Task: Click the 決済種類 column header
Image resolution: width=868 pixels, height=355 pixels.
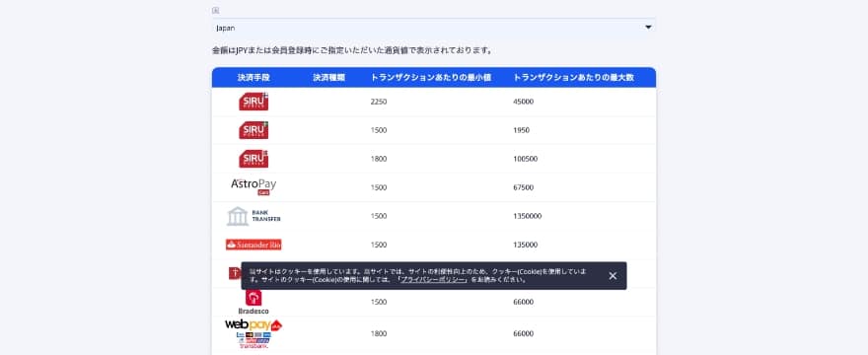Action: 328,78
